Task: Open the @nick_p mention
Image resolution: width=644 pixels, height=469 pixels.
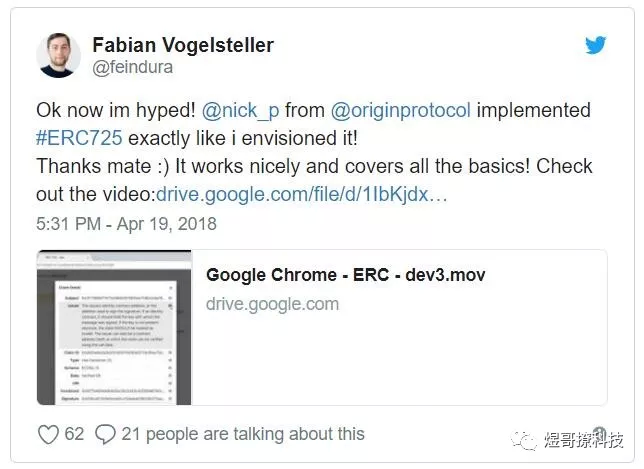Action: click(240, 110)
